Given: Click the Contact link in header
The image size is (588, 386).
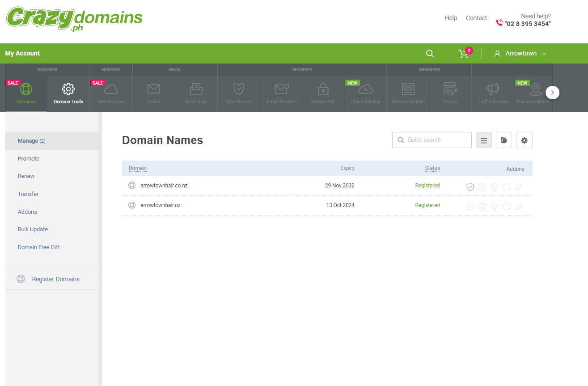Looking at the screenshot, I should (476, 18).
